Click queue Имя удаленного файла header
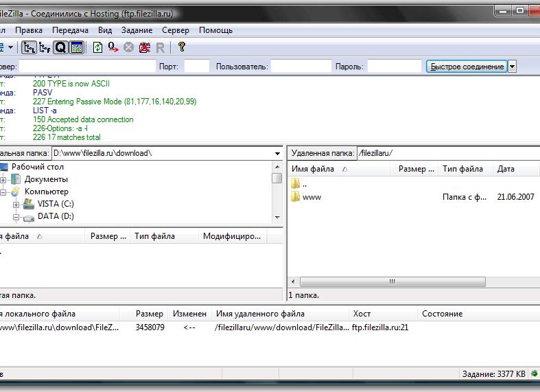Screen dimensions: 540x392 pos(280,314)
